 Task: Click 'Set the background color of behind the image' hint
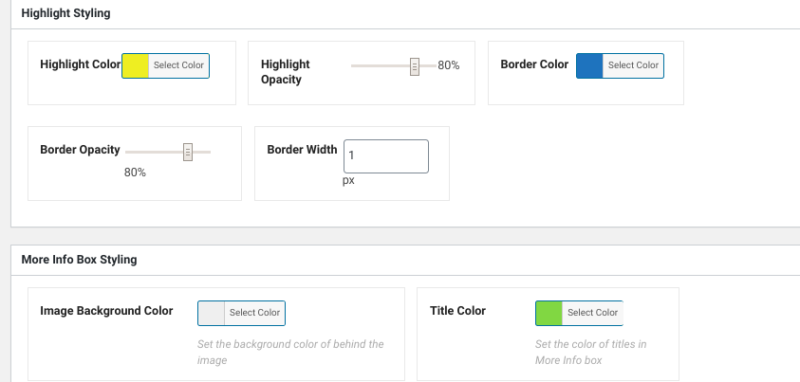(290, 352)
